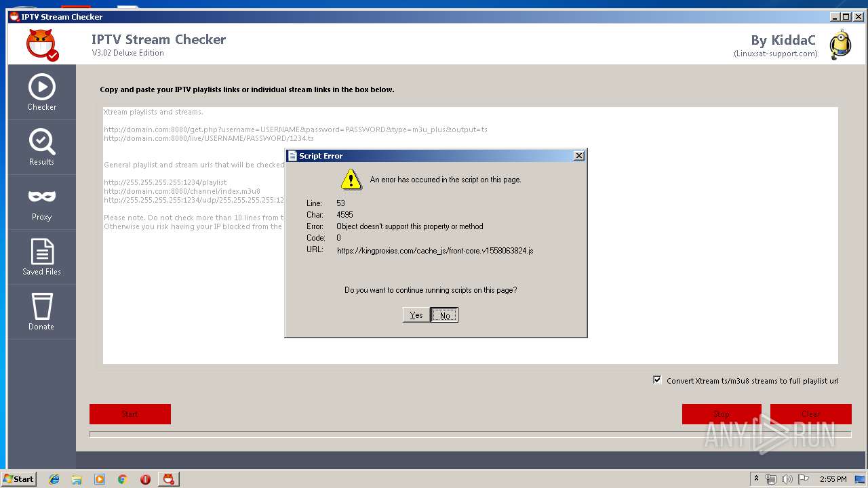Click the progress bar below Start button
The image size is (868, 488).
tap(471, 434)
